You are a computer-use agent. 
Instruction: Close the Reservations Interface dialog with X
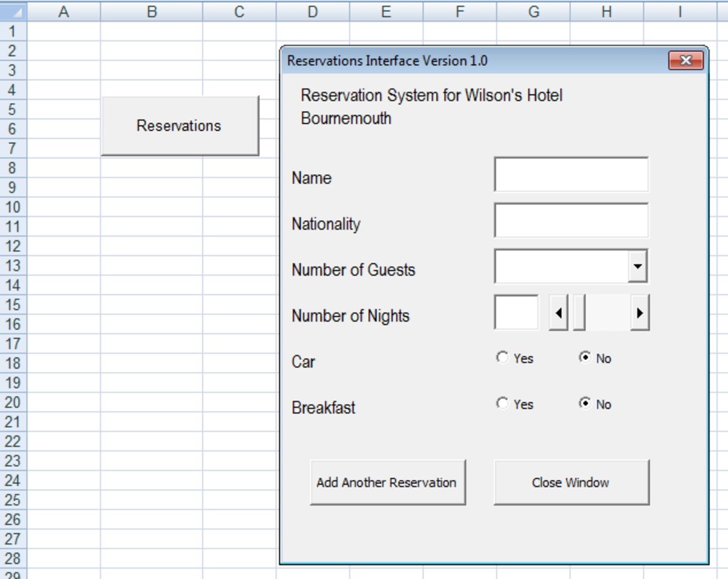pyautogui.click(x=686, y=61)
